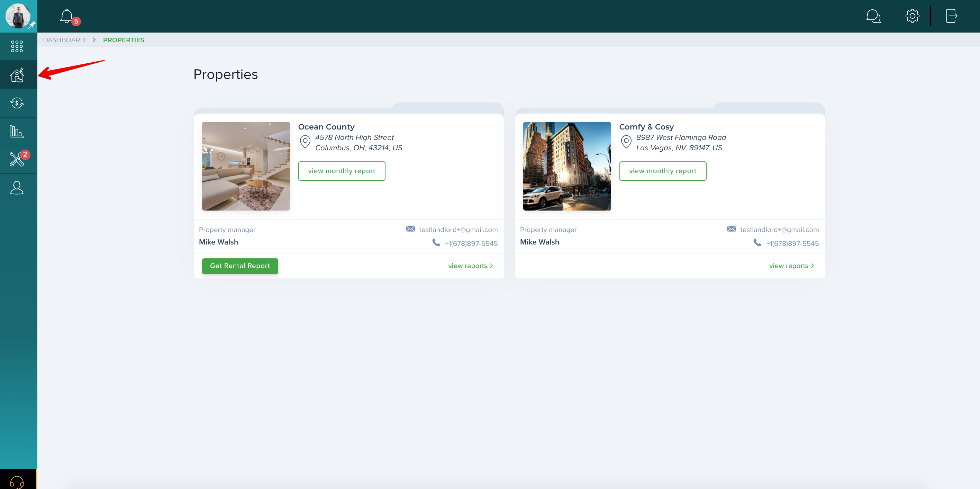This screenshot has height=489, width=980.
Task: Click envelope icon on Comfy & Cosy card
Action: pyautogui.click(x=731, y=229)
